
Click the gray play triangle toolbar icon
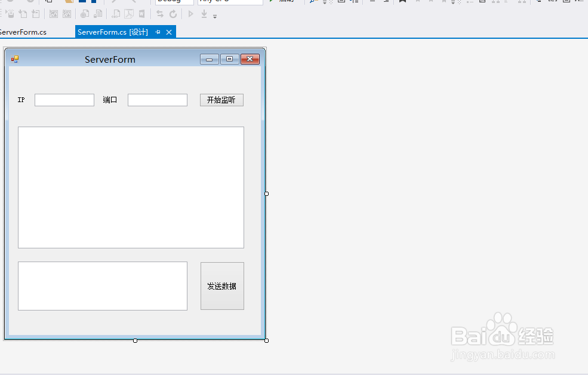click(x=191, y=14)
